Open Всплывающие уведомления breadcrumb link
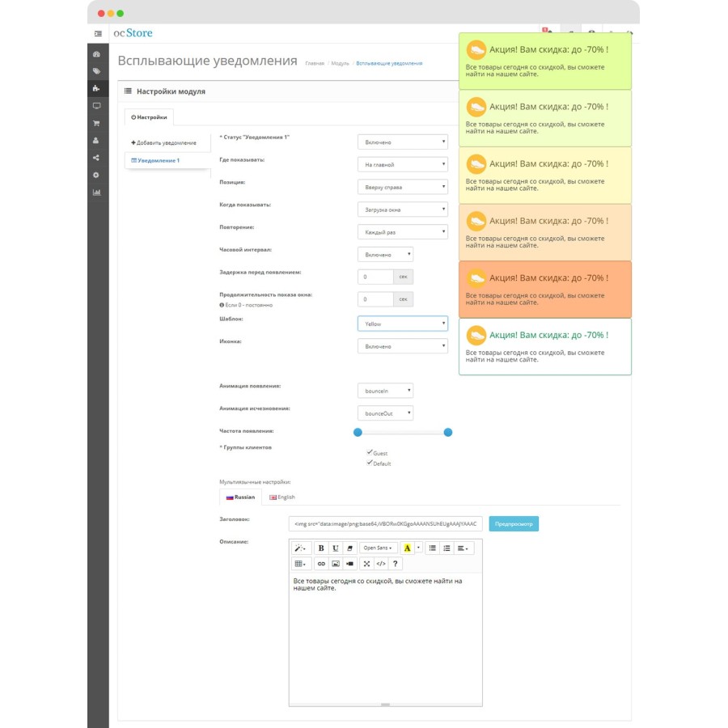 point(389,63)
